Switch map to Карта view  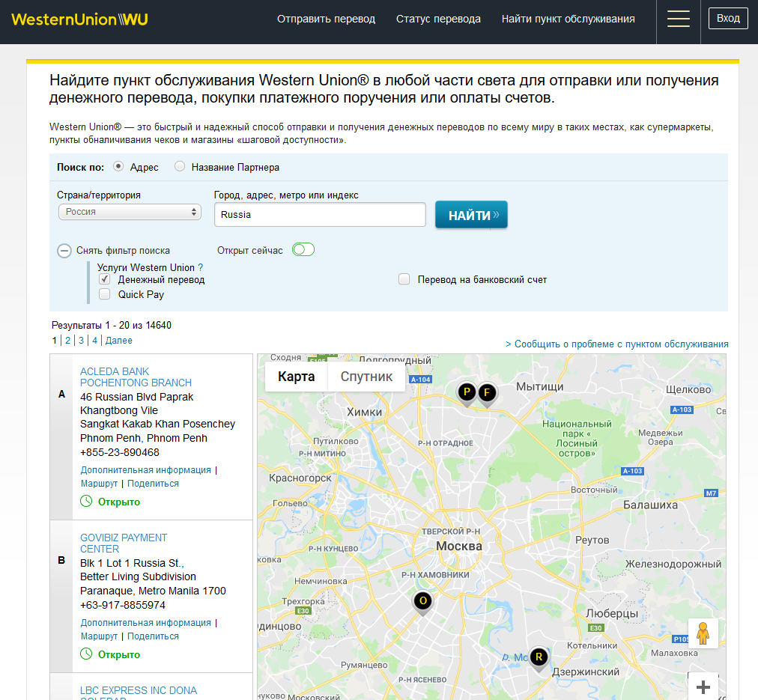click(297, 377)
